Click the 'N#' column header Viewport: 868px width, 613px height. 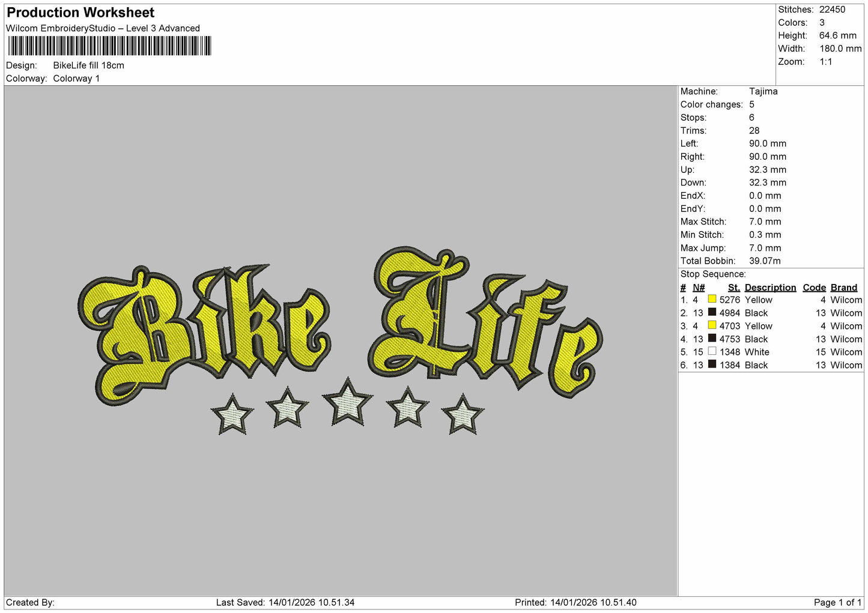(699, 288)
